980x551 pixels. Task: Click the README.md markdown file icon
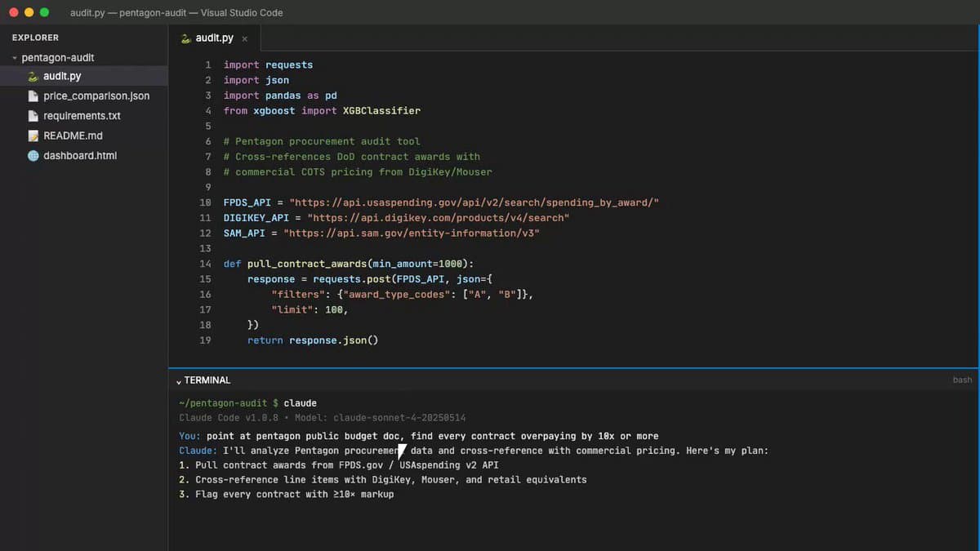point(33,136)
